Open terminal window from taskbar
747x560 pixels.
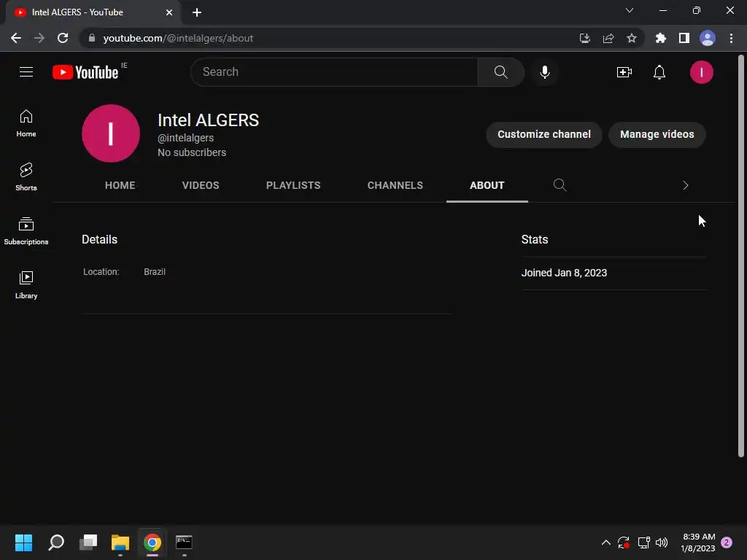tap(184, 542)
